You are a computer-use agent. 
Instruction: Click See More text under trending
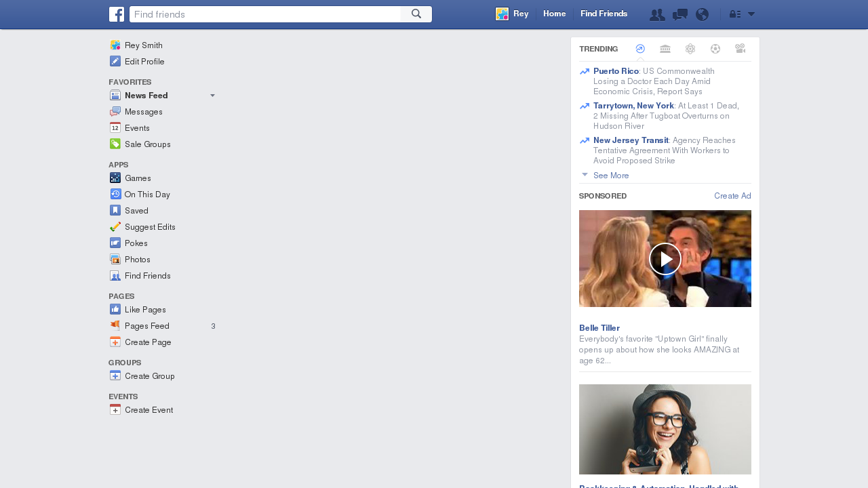[x=611, y=176]
